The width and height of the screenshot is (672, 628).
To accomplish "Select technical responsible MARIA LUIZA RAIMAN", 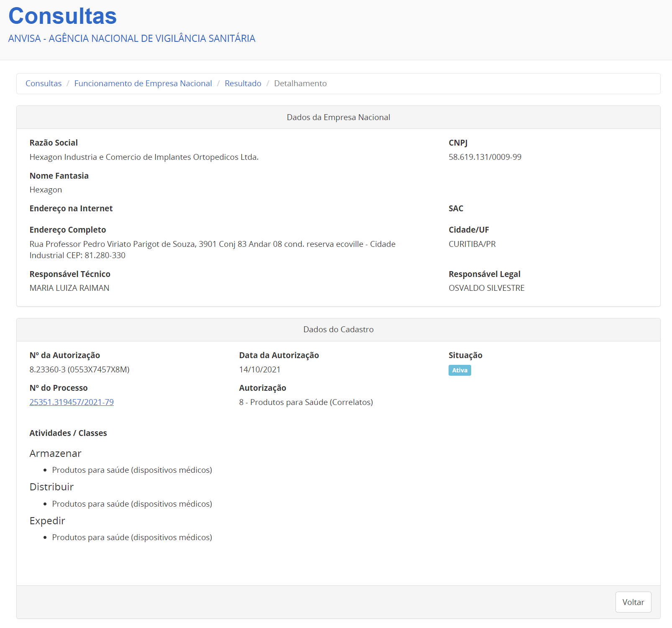I will click(69, 288).
